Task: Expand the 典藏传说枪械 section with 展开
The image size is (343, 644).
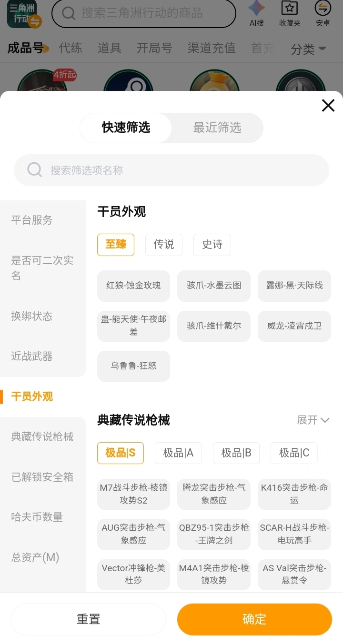Action: [x=313, y=420]
